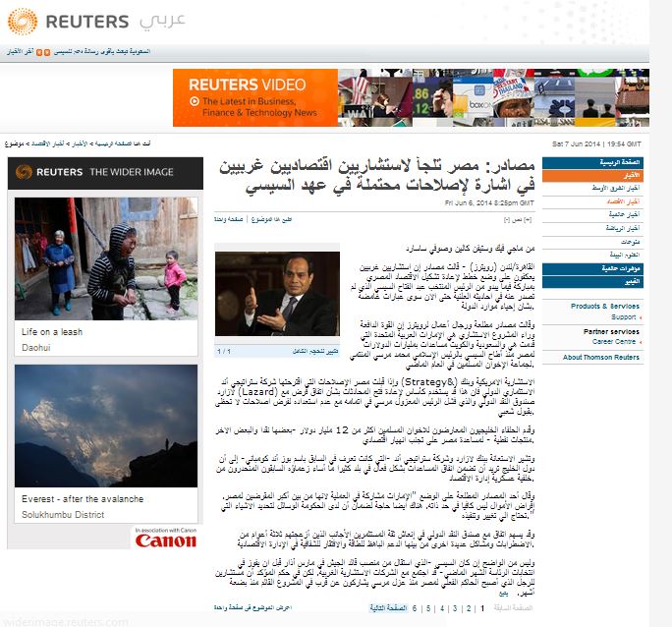
Task: Decrease article text size with [-] button
Action: point(507,220)
